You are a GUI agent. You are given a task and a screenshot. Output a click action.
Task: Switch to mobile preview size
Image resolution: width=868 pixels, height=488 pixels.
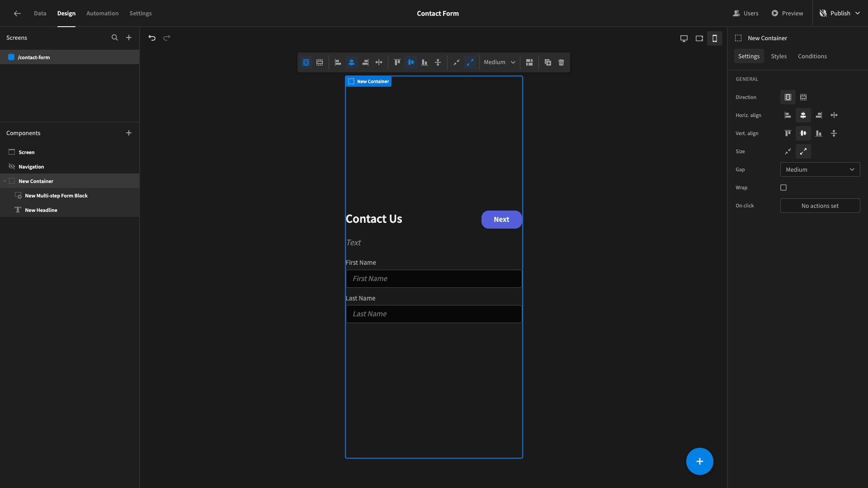tap(715, 38)
